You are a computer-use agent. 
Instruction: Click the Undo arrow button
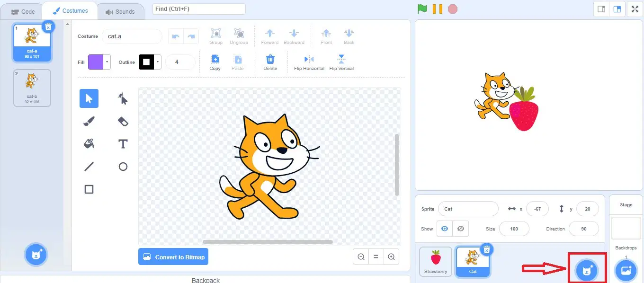click(176, 36)
